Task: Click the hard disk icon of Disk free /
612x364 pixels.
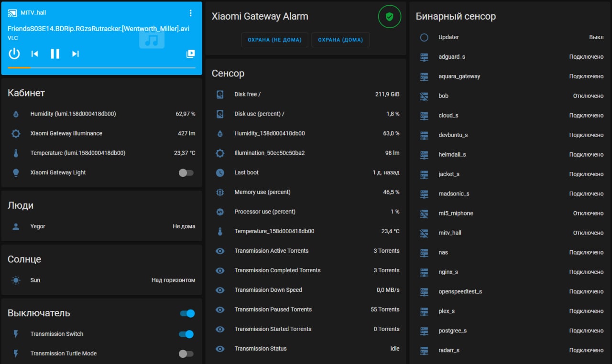Action: pos(220,95)
